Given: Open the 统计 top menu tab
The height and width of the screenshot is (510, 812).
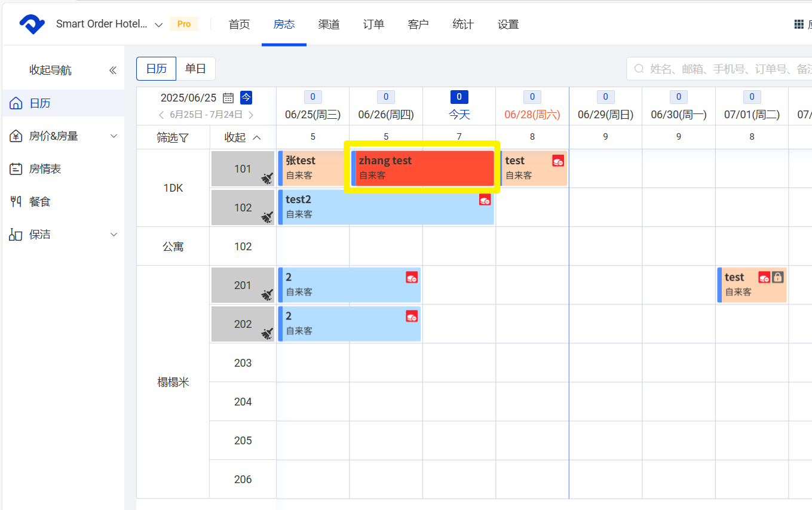Looking at the screenshot, I should click(x=463, y=24).
